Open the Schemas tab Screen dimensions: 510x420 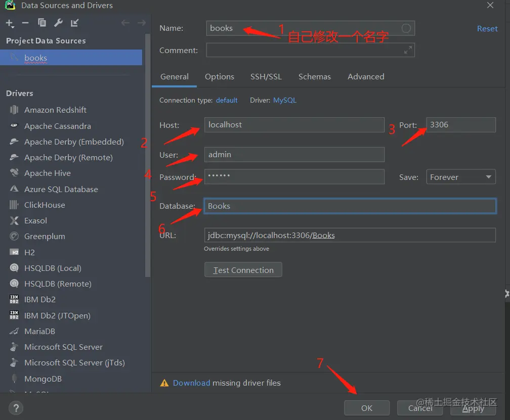[315, 77]
